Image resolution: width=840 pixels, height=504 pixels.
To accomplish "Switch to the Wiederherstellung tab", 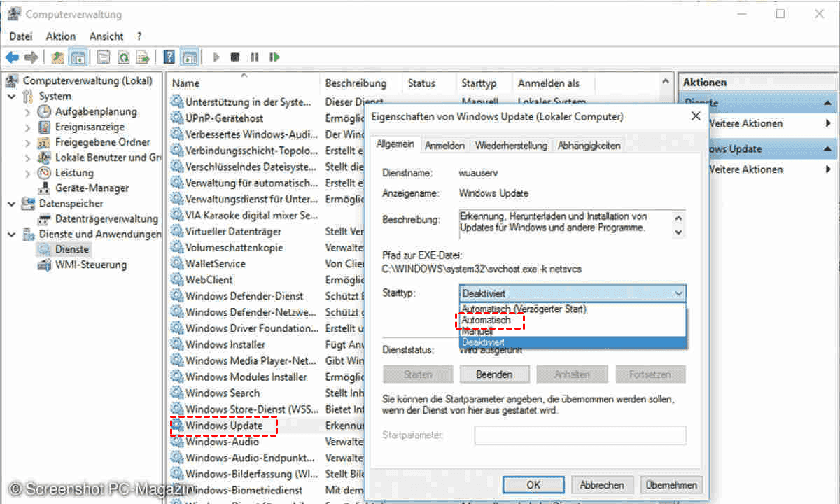I will (511, 146).
